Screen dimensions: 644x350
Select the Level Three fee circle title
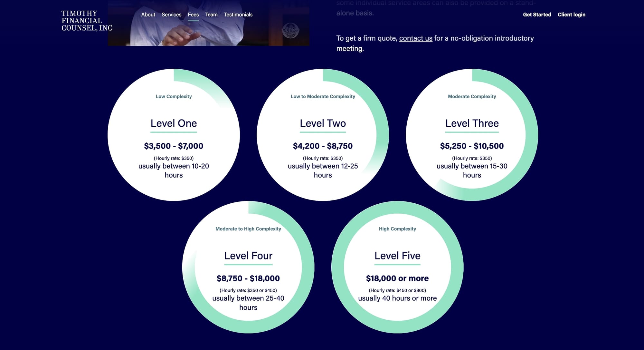(x=472, y=123)
